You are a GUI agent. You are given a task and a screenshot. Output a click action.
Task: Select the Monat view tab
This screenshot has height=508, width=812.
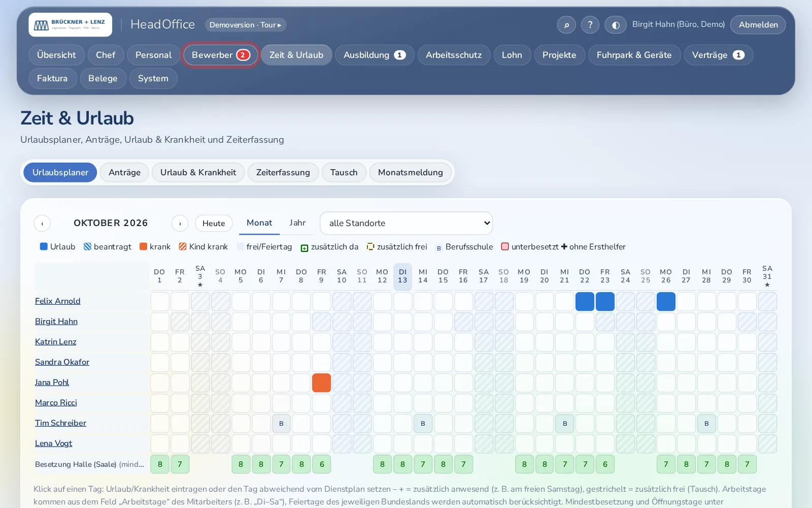259,223
